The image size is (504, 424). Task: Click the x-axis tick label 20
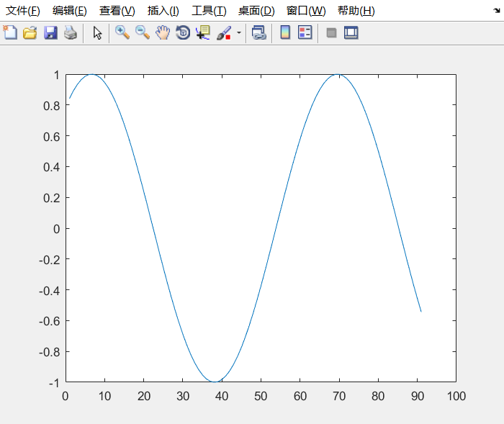click(144, 396)
